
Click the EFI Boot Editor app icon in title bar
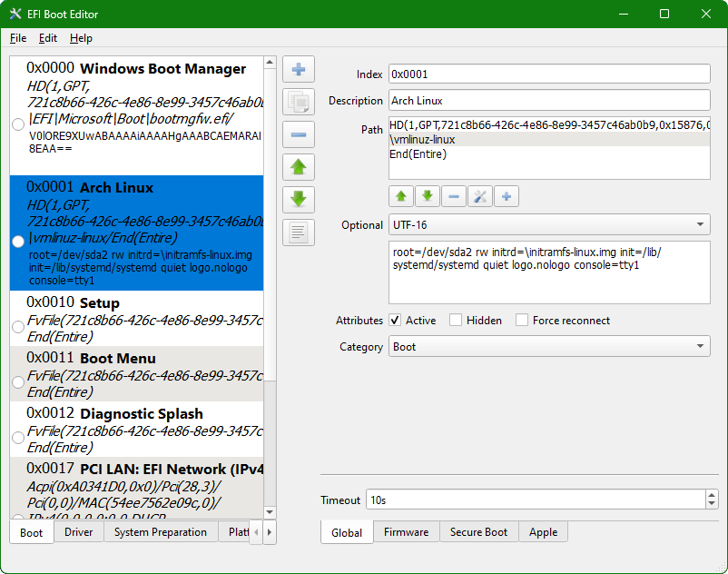(x=15, y=14)
